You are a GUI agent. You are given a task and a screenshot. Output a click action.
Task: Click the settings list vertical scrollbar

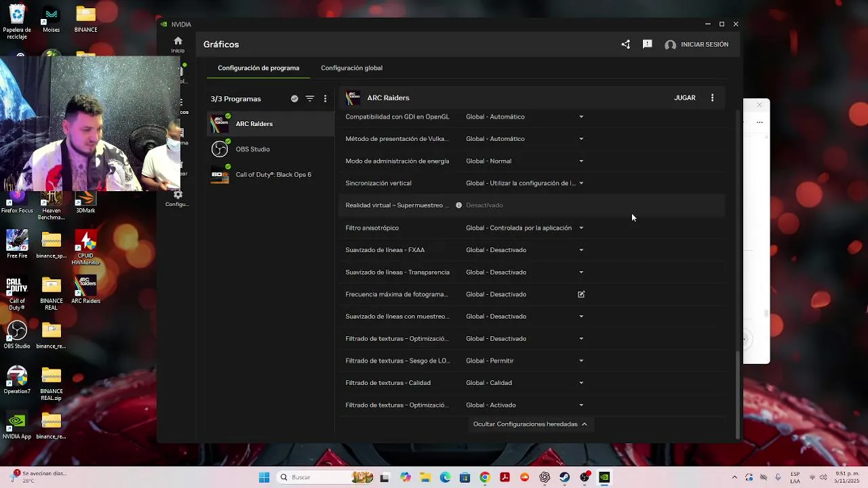coord(738,394)
